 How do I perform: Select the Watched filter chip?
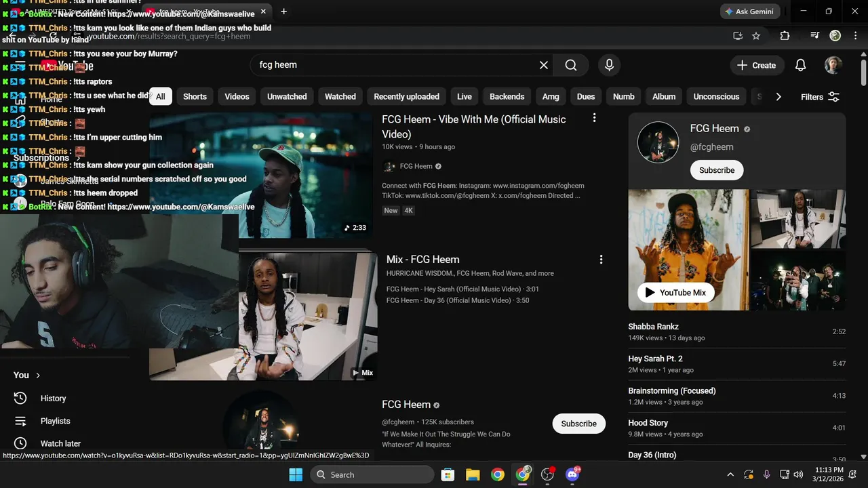340,96
